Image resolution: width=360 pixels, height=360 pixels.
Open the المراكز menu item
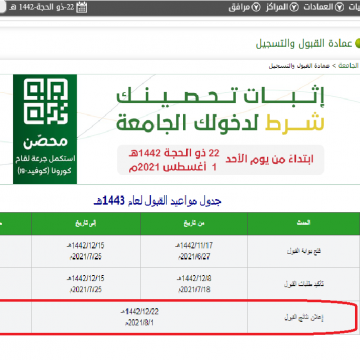point(277,7)
